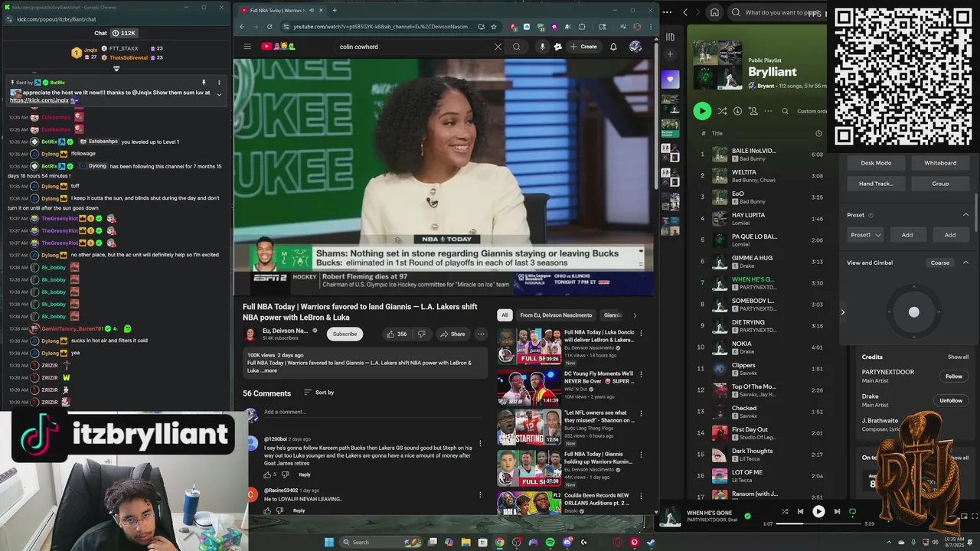
Task: Click the gimbal joystick control knob
Action: pyautogui.click(x=913, y=311)
